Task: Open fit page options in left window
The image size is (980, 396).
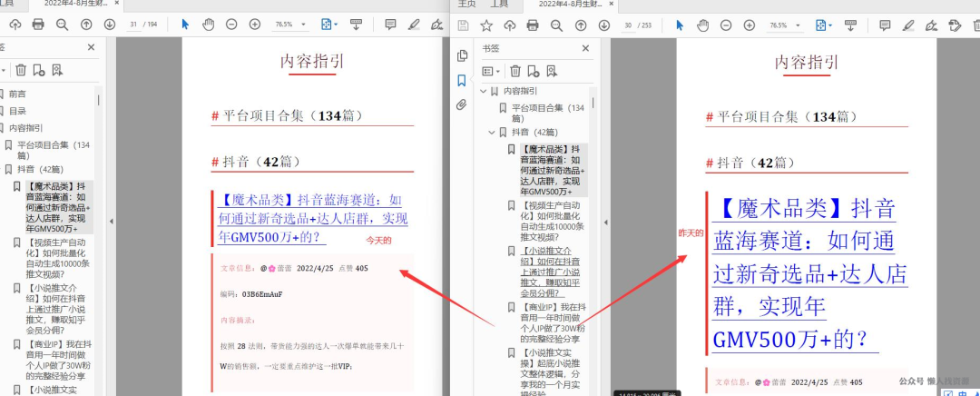Action: [328, 25]
